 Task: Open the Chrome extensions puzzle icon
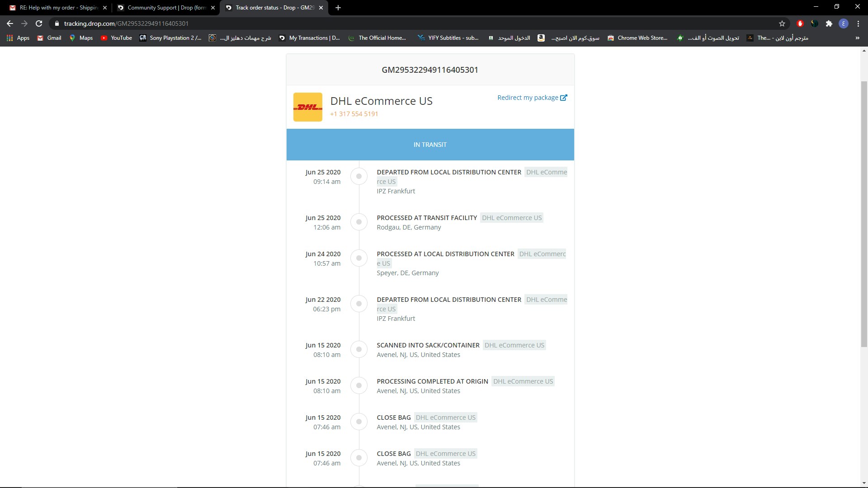(x=829, y=23)
